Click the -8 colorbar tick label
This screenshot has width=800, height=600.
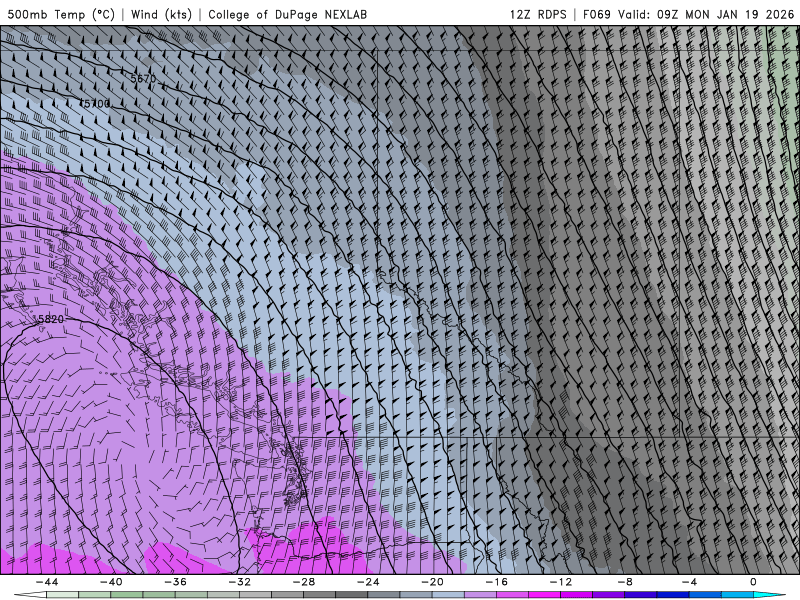coord(625,582)
